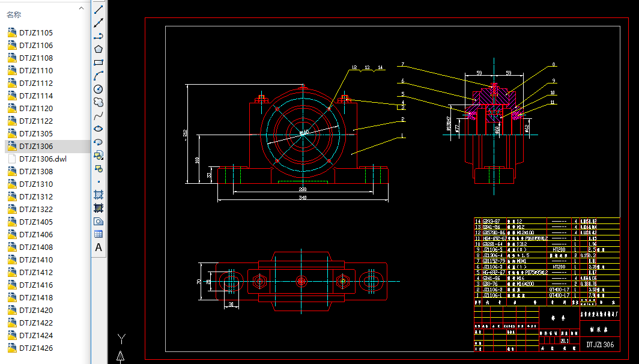Viewport: 639px width, 364px height.
Task: Select the Polyline tool
Action: 98,36
